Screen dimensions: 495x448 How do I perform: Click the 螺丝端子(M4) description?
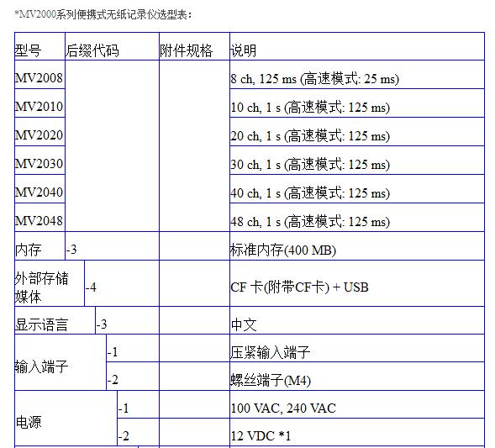pyautogui.click(x=357, y=376)
